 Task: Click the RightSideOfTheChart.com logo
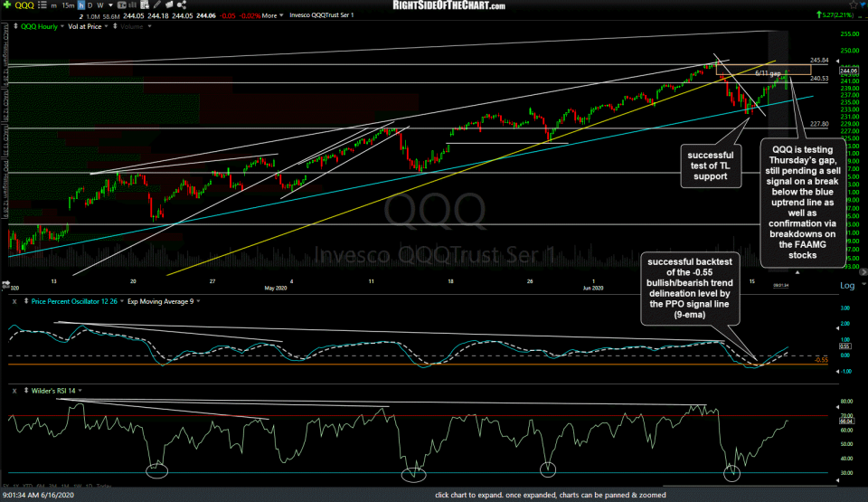(448, 5)
